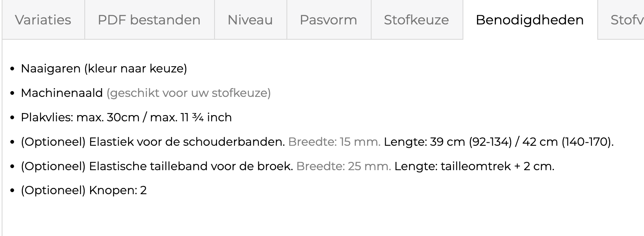The width and height of the screenshot is (644, 236).
Task: Click the "Lengte: 39 cm (92-134)" text
Action: 447,142
